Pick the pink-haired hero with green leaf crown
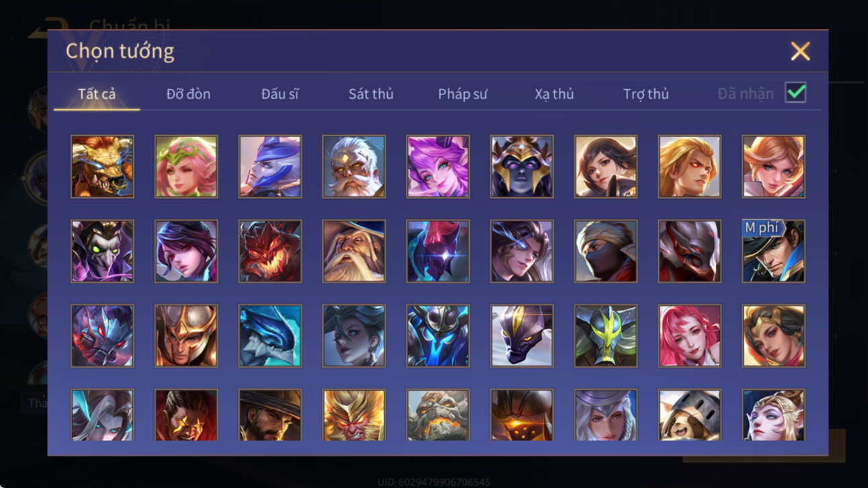 click(x=186, y=167)
